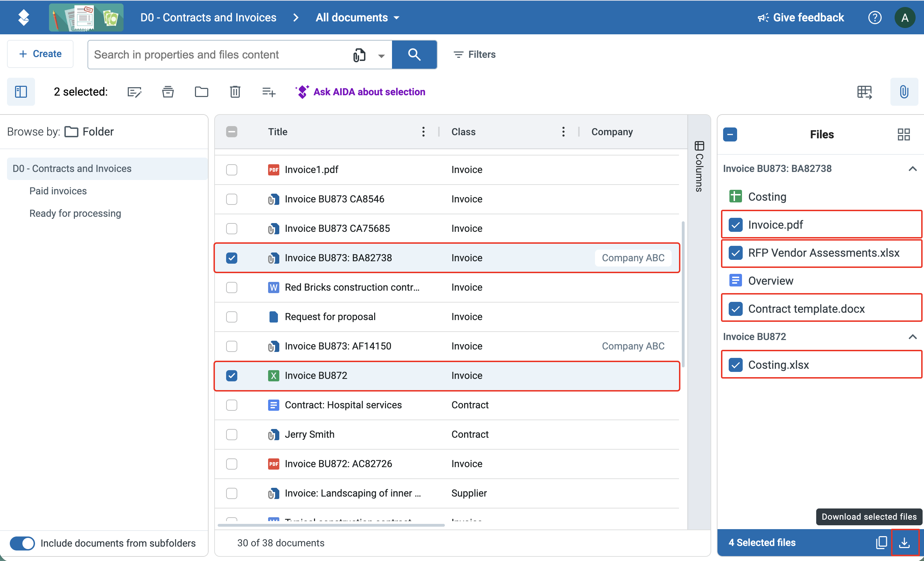Click the attachment search scope icon
The width and height of the screenshot is (924, 561).
coord(359,55)
